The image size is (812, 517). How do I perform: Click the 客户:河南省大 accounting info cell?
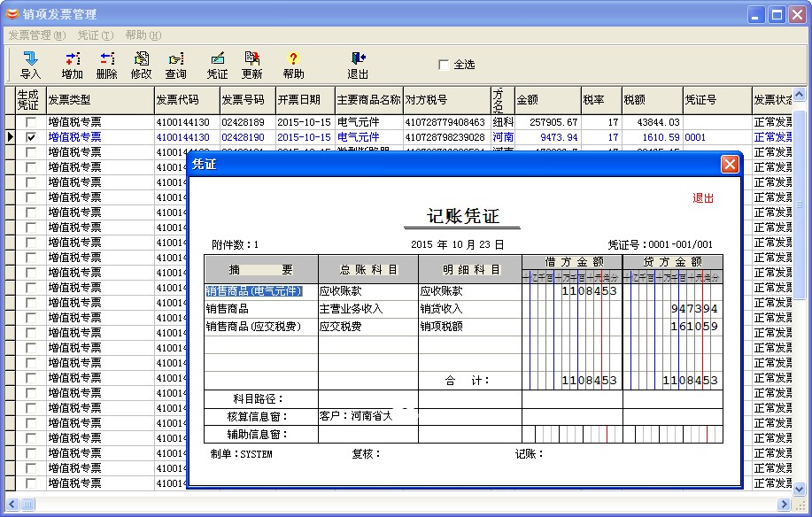[x=367, y=416]
